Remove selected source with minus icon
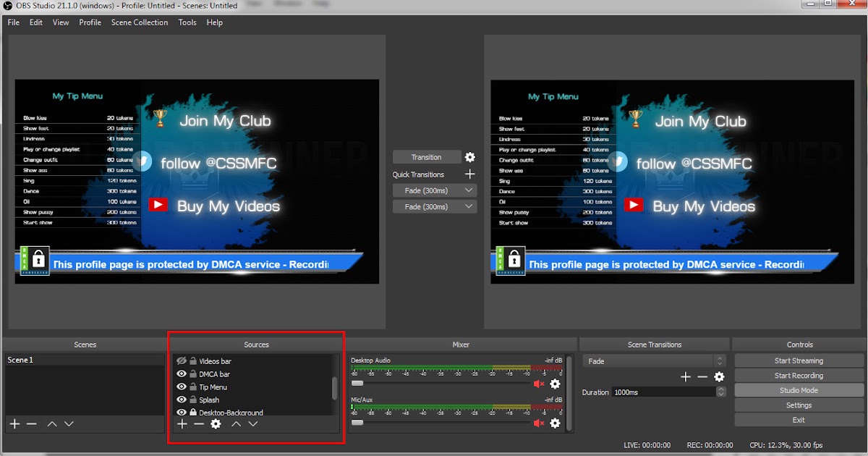This screenshot has height=456, width=868. click(x=199, y=423)
